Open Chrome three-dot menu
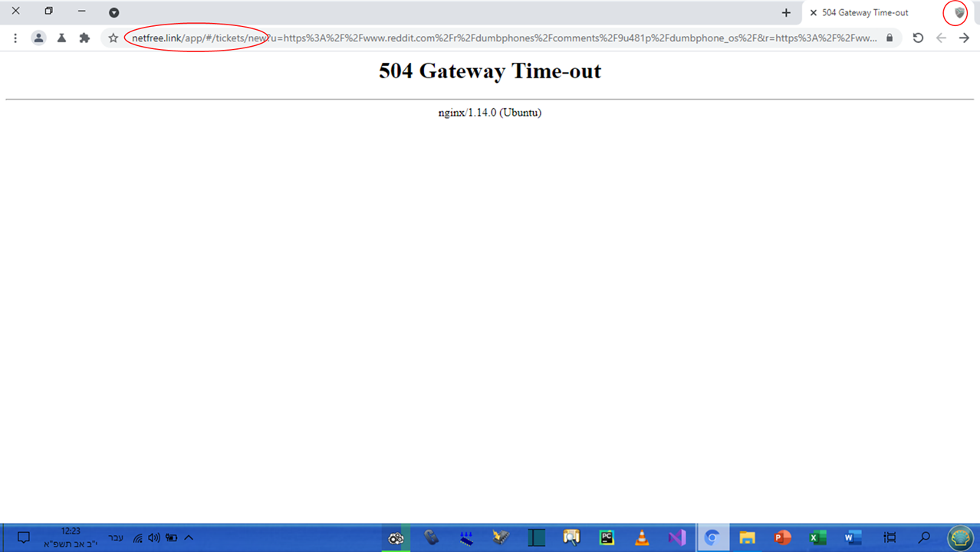 pos(15,38)
